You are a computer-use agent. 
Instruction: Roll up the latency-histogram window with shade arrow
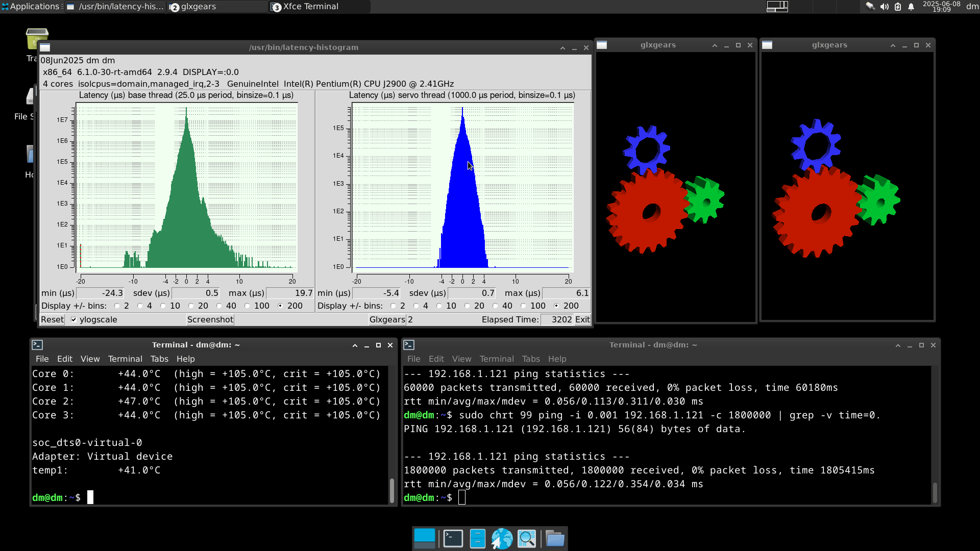coord(562,47)
